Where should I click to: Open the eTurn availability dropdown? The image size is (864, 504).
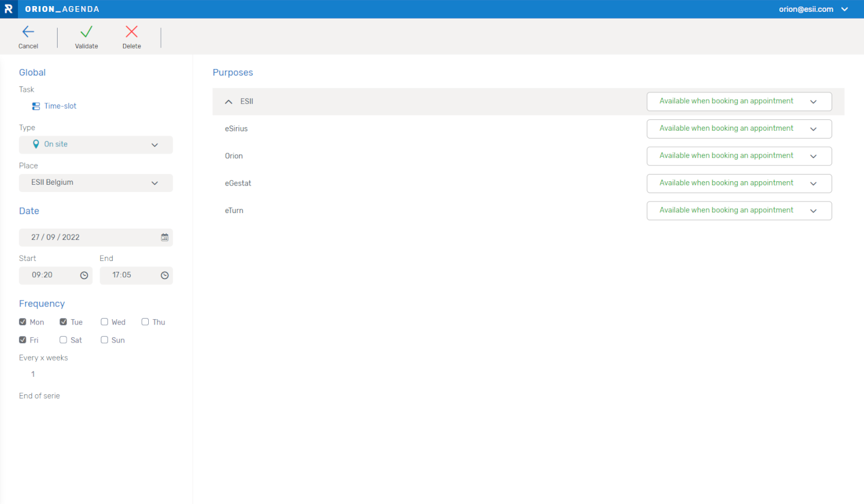[x=739, y=211]
